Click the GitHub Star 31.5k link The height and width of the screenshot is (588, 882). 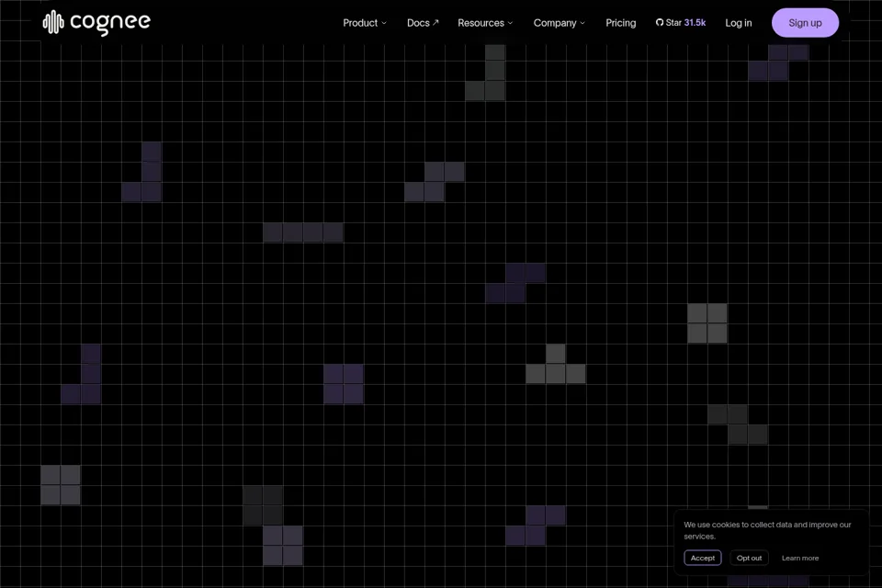pos(681,22)
